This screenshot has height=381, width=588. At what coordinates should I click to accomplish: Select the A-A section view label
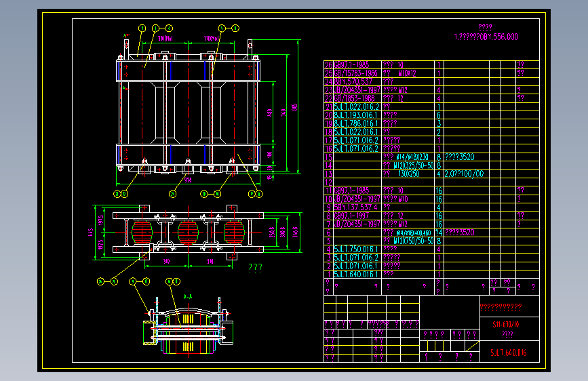click(188, 297)
